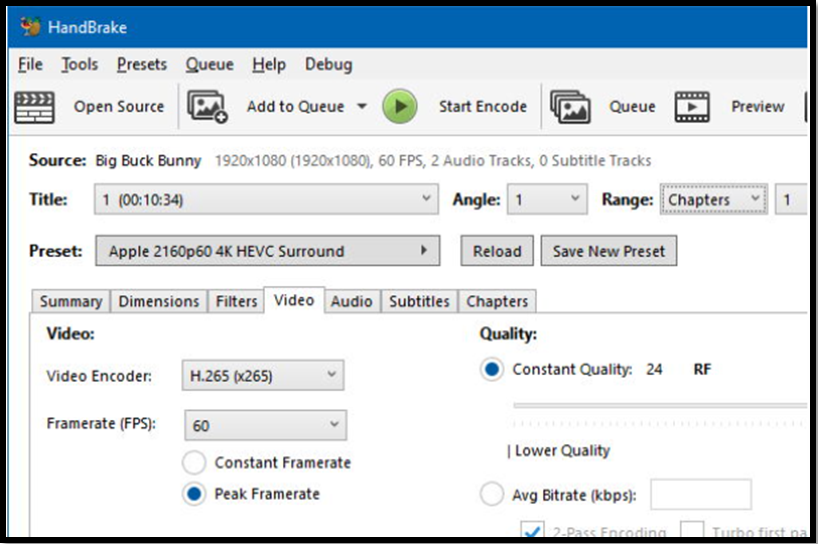Click the Open Source clapperboard icon
The width and height of the screenshot is (818, 544).
(x=34, y=107)
